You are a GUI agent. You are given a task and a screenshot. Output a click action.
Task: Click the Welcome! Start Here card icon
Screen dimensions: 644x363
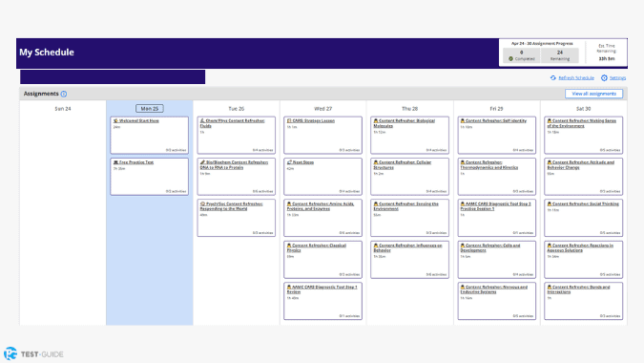tap(115, 121)
